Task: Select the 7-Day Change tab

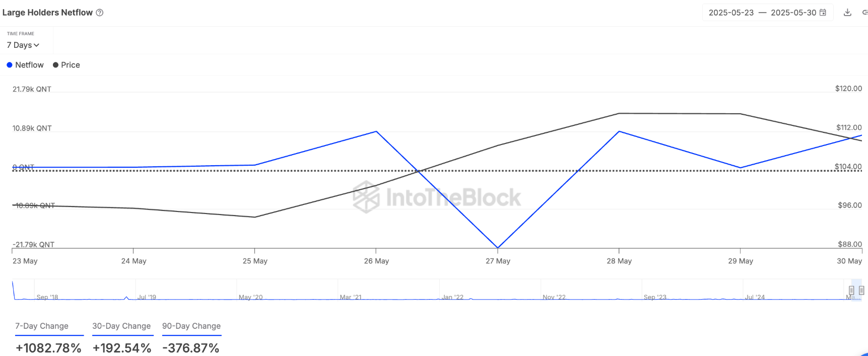Action: click(42, 326)
